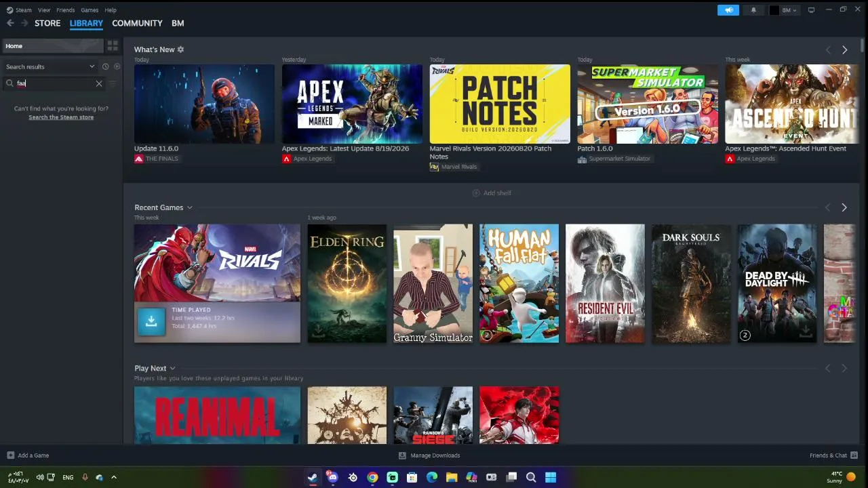The height and width of the screenshot is (488, 868).
Task: Click the Discord icon in the taskbar
Action: tap(332, 477)
